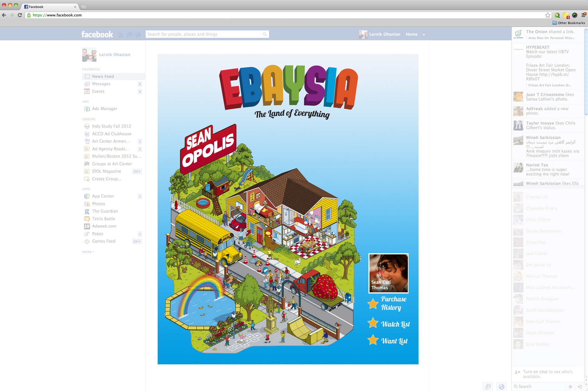This screenshot has width=588, height=391.
Task: Open friend requests icon in header
Action: [121, 35]
